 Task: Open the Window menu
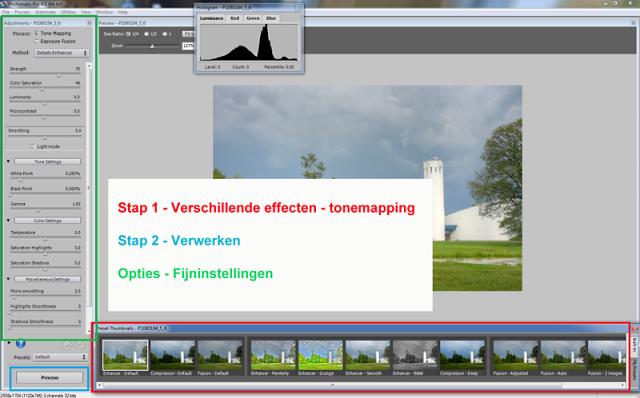coord(104,12)
